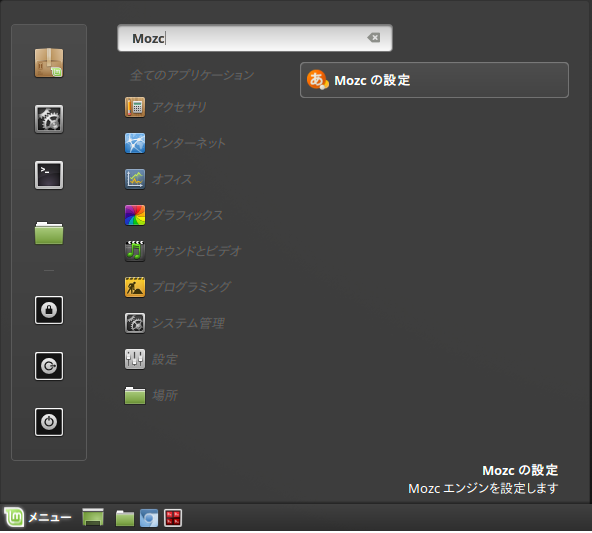592x533 pixels.
Task: Open the green Files folder in sidebar
Action: [49, 233]
